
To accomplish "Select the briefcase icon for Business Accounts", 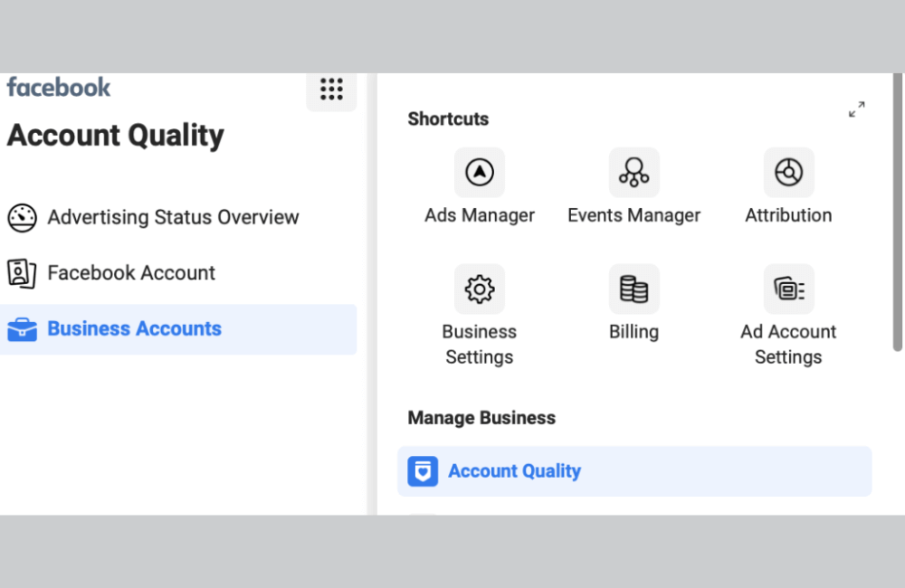I will tap(22, 328).
